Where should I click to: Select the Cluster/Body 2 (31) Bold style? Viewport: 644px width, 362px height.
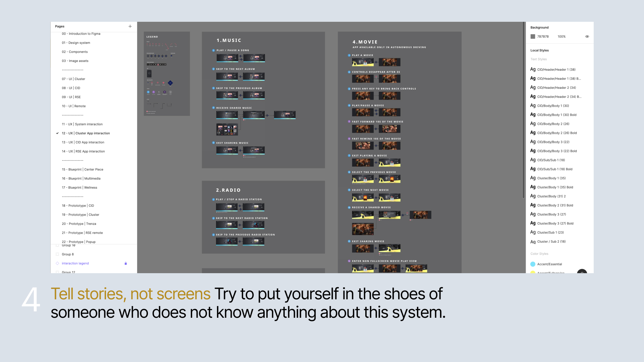pos(555,205)
